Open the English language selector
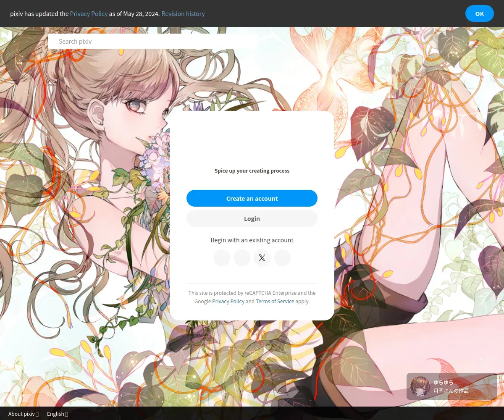 [x=58, y=414]
